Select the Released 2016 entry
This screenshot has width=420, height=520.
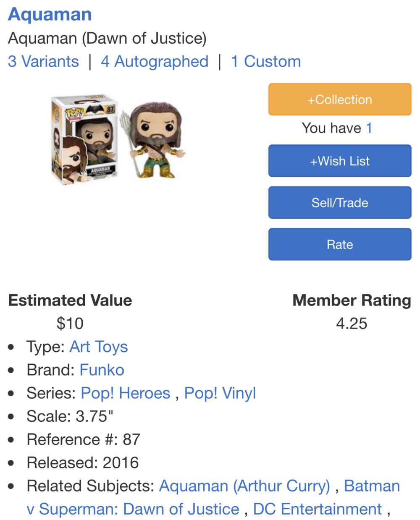tap(82, 462)
